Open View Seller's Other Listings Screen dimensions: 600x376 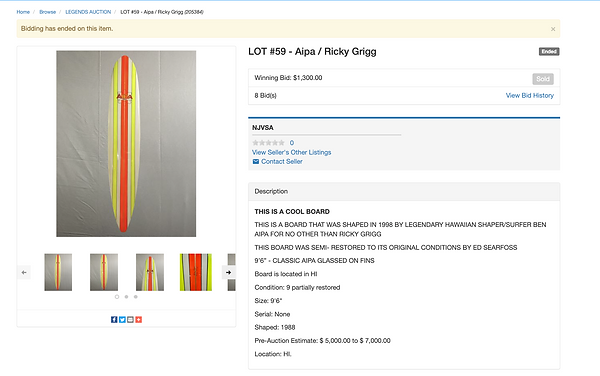(x=292, y=152)
